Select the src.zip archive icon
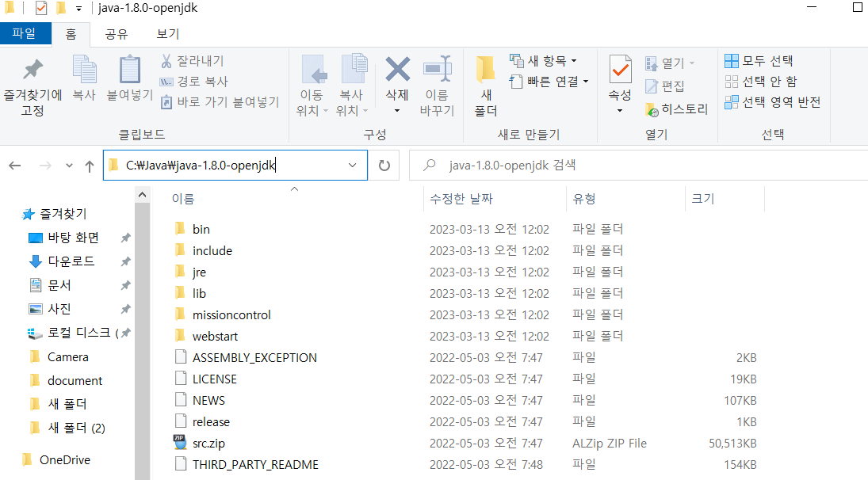868x480 pixels. 180,443
